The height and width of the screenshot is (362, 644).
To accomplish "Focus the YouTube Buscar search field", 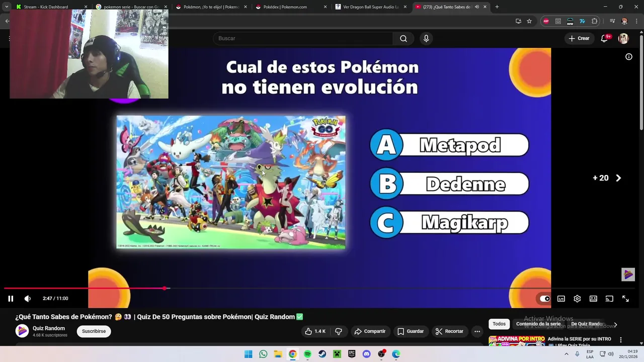I will coord(303,39).
